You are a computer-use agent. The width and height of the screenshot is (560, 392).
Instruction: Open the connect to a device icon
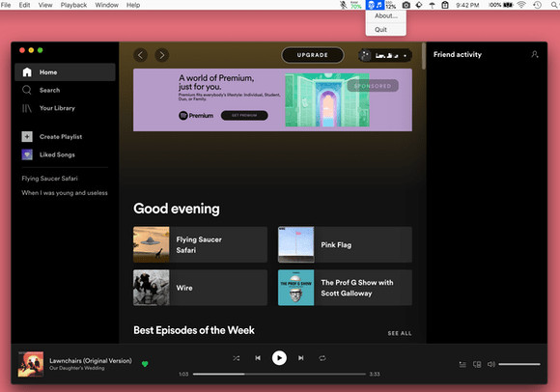[477, 364]
